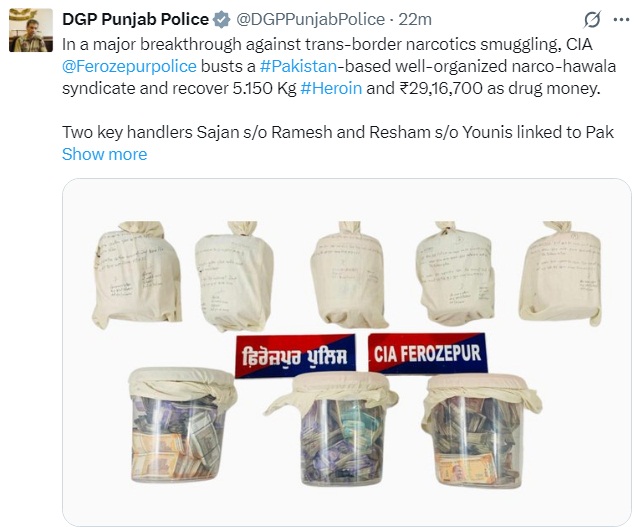Screen dimensions: 635x527
Task: Open the DGP Punjab Police display name
Action: [135, 19]
